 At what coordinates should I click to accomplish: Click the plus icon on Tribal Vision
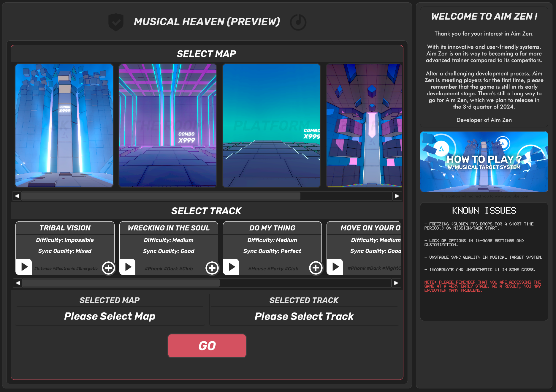click(x=108, y=268)
